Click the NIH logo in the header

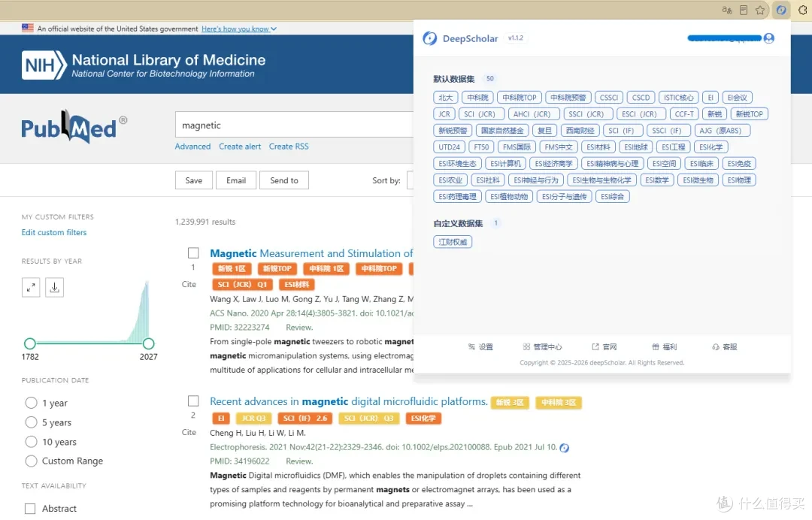[x=44, y=65]
